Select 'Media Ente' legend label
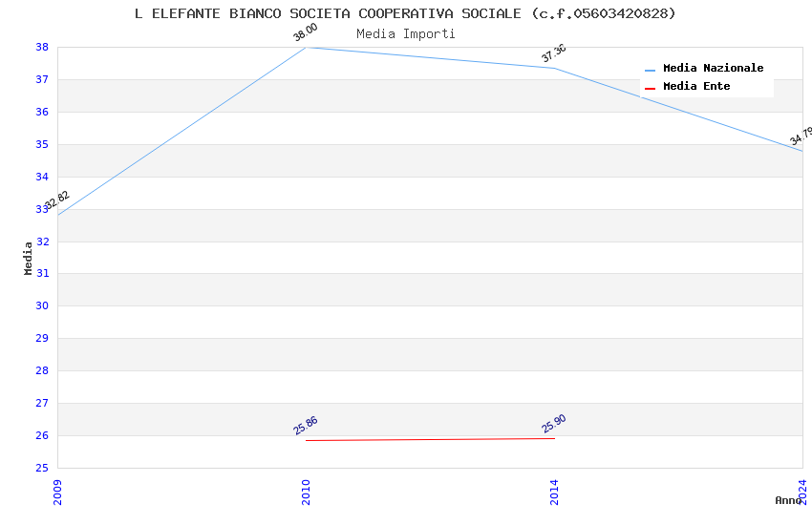Viewport: 812px width, 525px height. 696,86
